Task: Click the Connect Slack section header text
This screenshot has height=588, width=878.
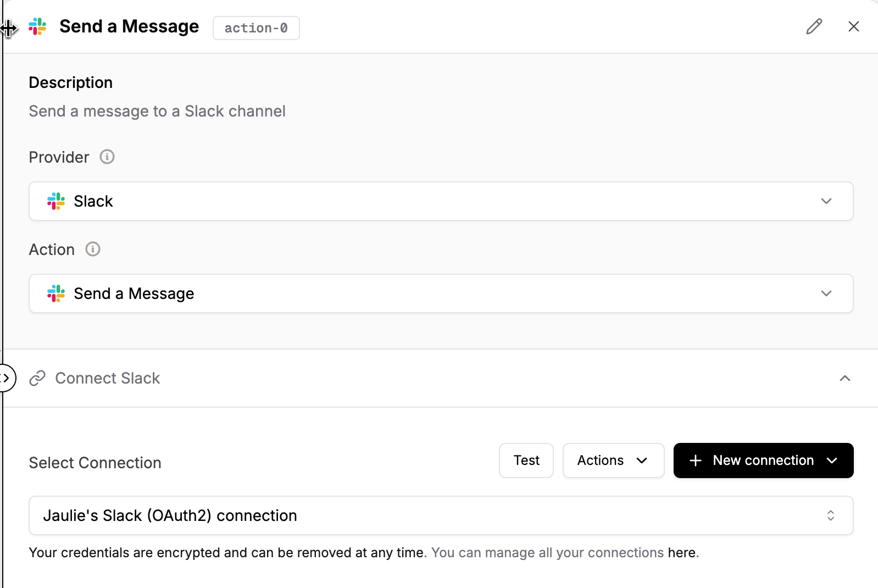Action: tap(108, 378)
